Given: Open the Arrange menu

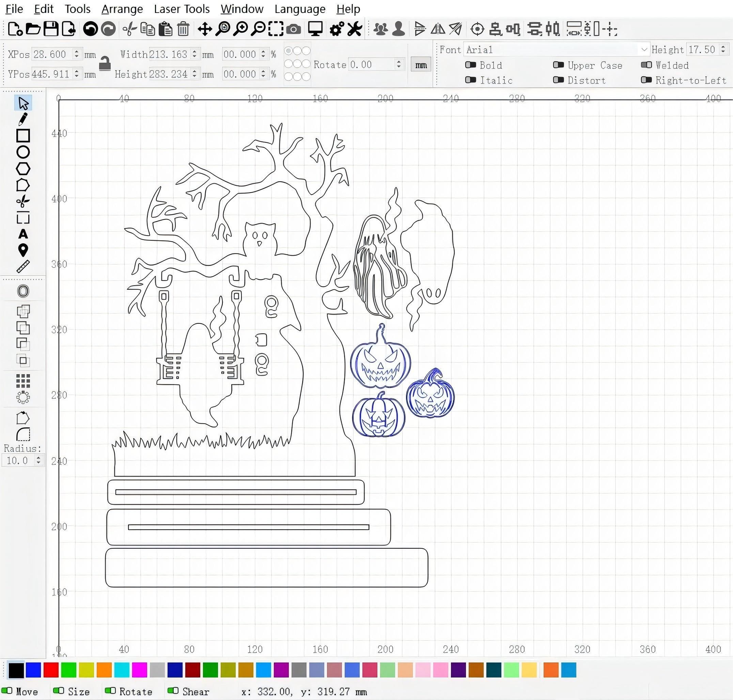Looking at the screenshot, I should (x=122, y=9).
